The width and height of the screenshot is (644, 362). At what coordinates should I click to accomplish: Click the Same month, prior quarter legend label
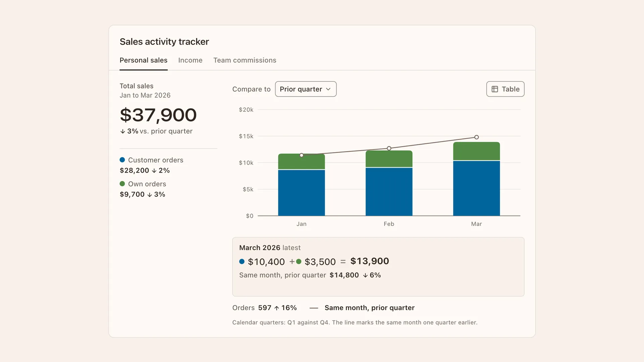pyautogui.click(x=370, y=308)
